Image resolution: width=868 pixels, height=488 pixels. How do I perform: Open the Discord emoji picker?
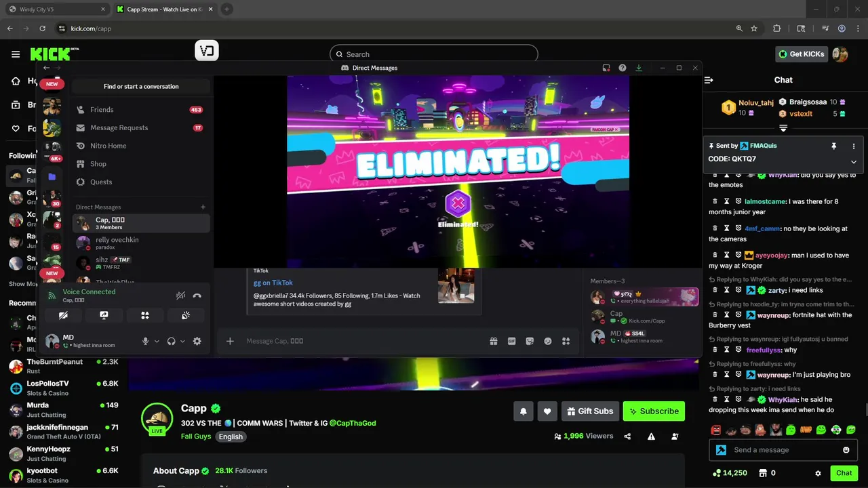pyautogui.click(x=548, y=341)
